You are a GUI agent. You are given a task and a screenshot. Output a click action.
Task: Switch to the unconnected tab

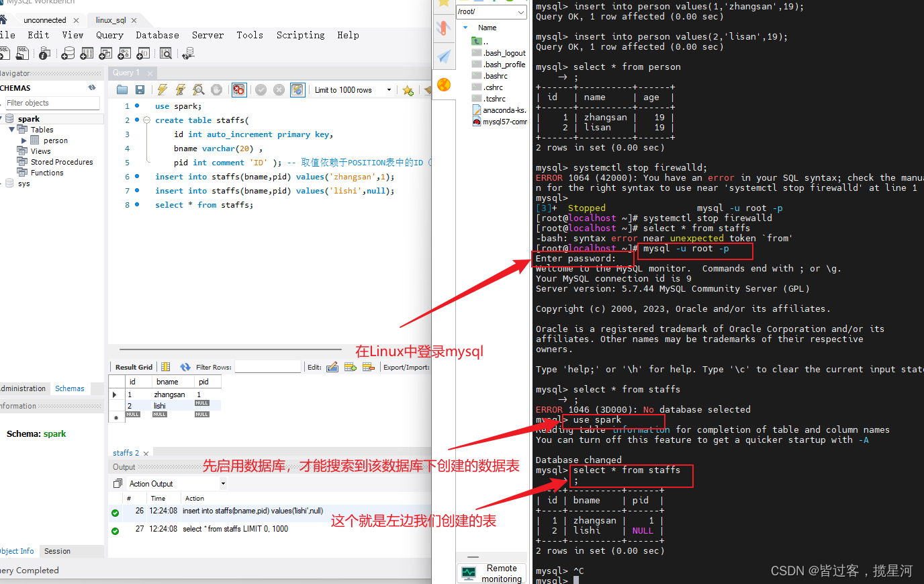coord(44,20)
